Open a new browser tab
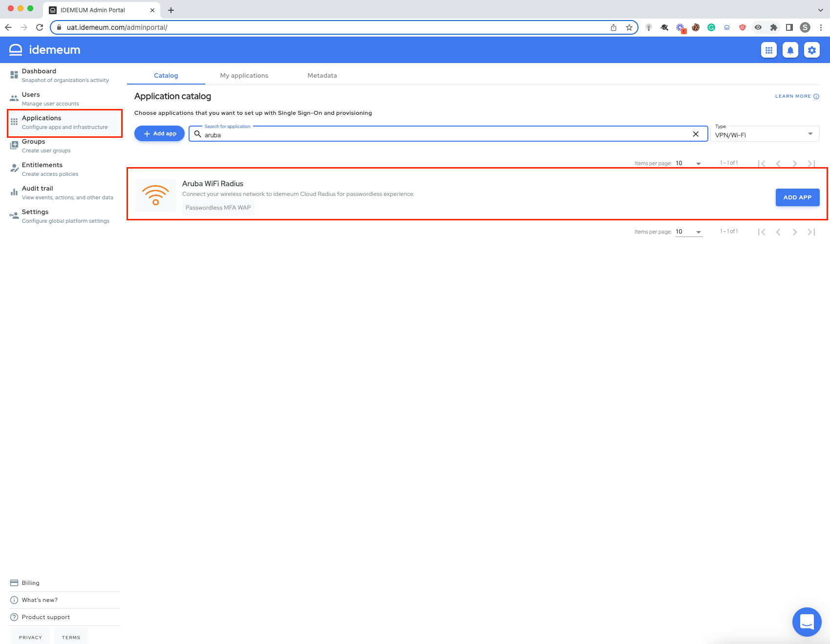 click(171, 10)
